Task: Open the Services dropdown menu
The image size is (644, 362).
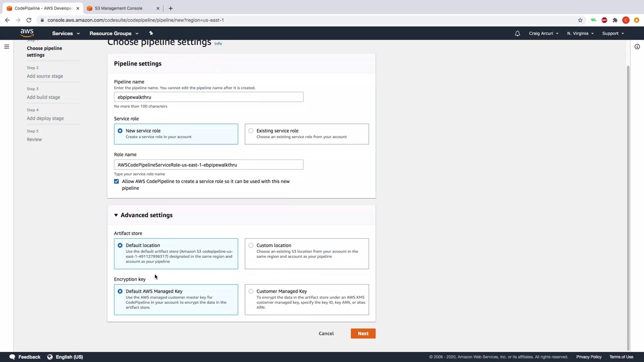Action: (66, 34)
